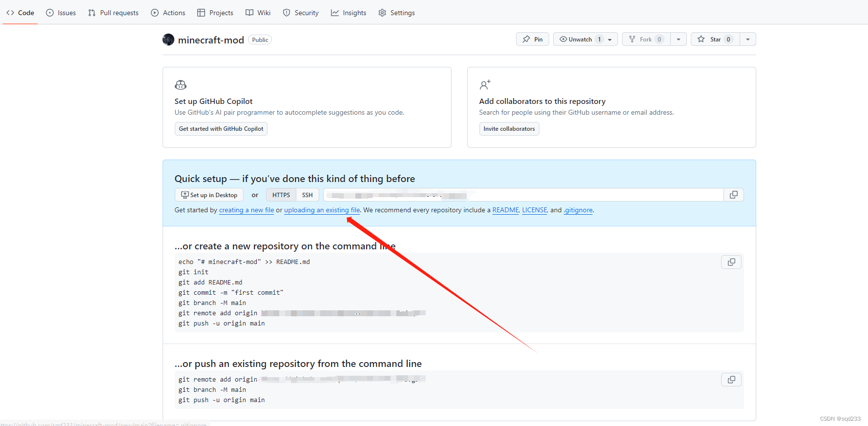Open the Actions tab
This screenshot has height=426, width=868.
[x=168, y=13]
